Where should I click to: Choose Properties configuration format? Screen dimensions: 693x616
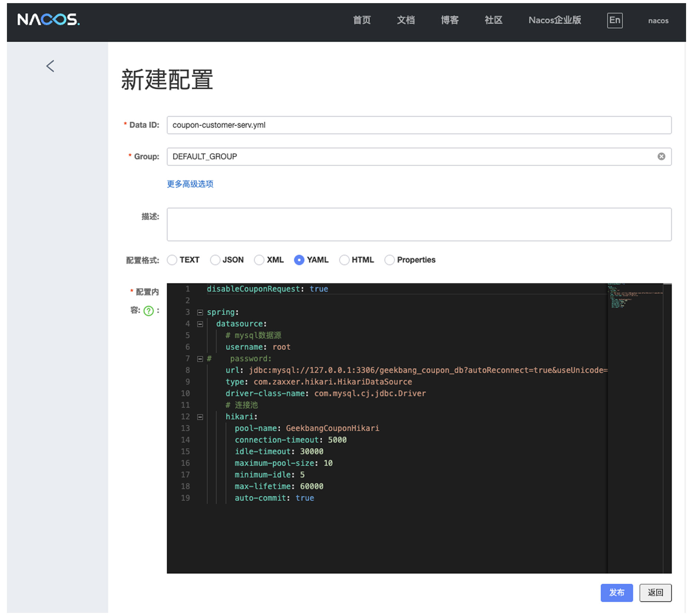[x=389, y=260]
